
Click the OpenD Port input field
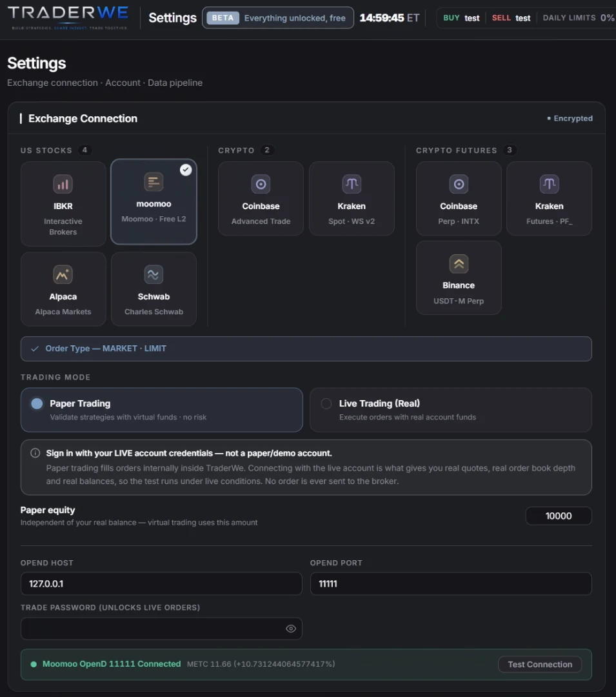pyautogui.click(x=451, y=583)
